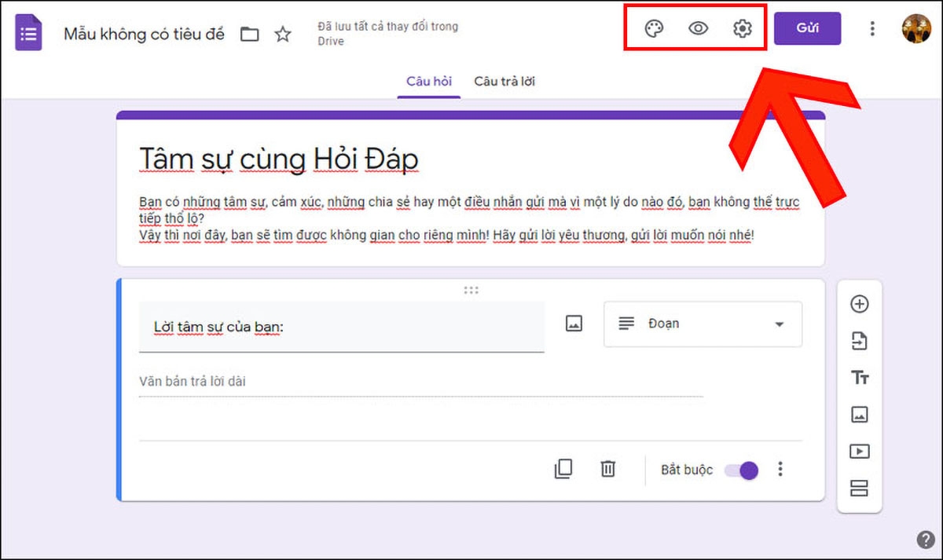Viewport: 943px width, 560px height.
Task: Click the purple Gửi button
Action: pos(808,27)
